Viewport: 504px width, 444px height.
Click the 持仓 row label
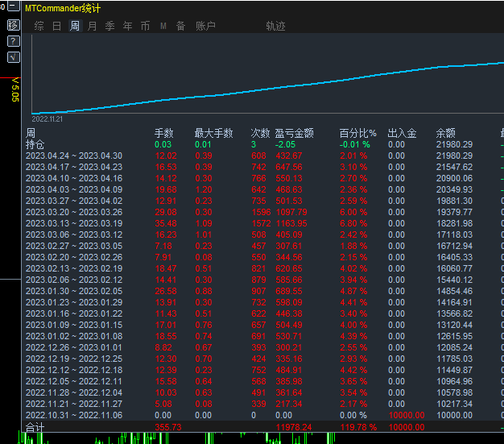click(35, 144)
